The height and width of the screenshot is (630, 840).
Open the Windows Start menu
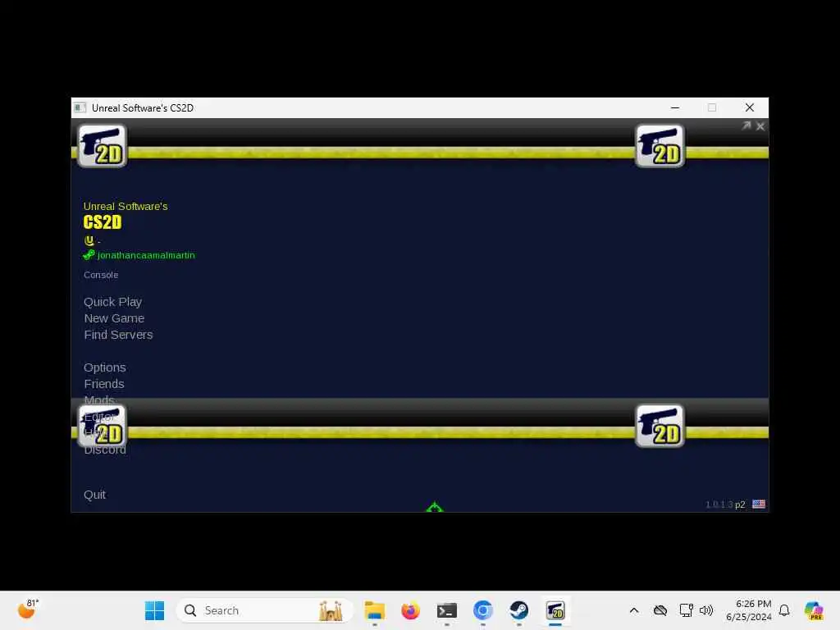[x=155, y=610]
